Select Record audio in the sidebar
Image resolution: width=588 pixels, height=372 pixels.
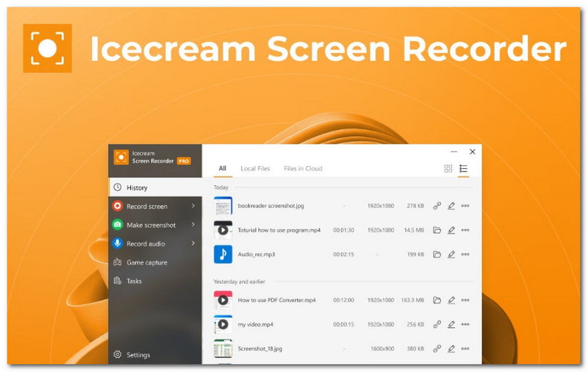pos(155,243)
